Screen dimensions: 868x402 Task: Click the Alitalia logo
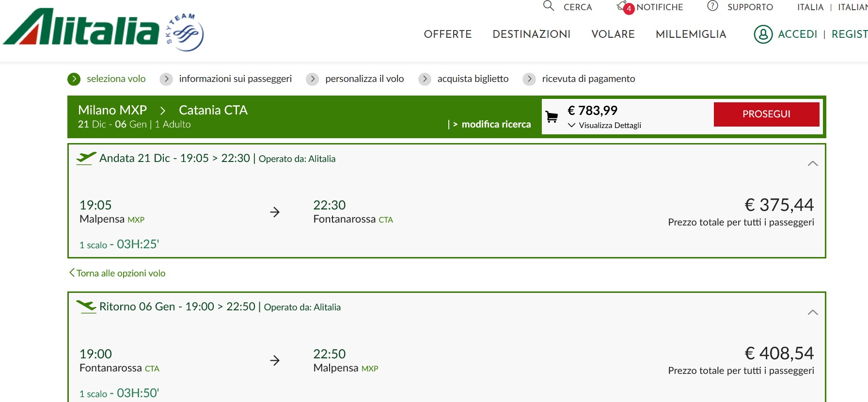click(81, 27)
